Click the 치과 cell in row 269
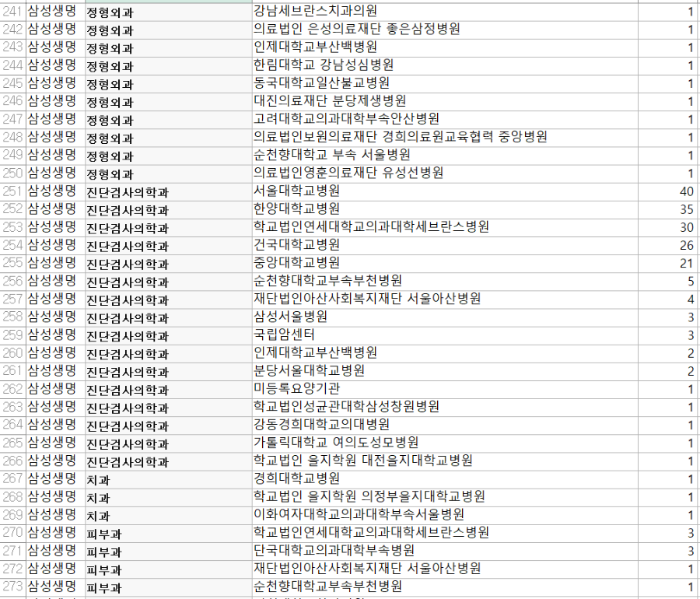The height and width of the screenshot is (599, 700). point(168,516)
